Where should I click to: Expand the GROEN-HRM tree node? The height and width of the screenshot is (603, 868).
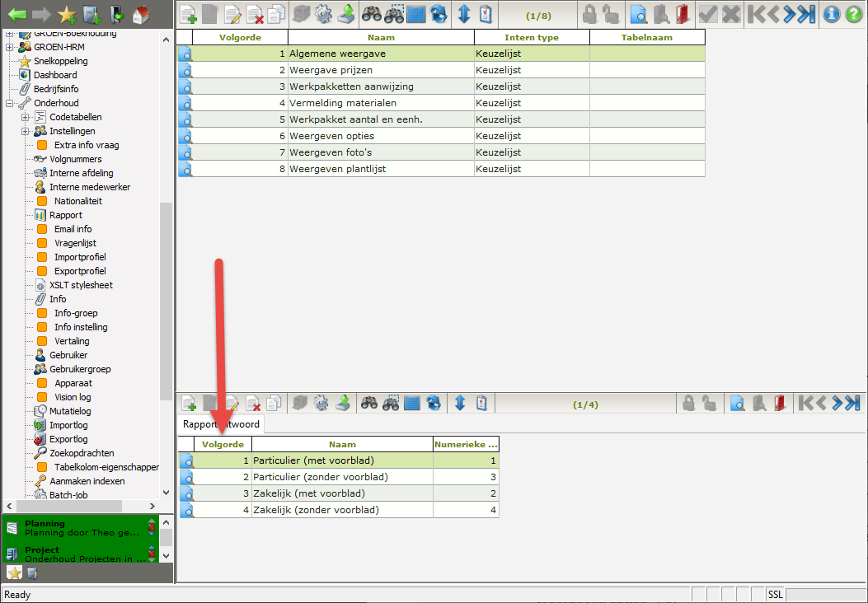coord(10,47)
